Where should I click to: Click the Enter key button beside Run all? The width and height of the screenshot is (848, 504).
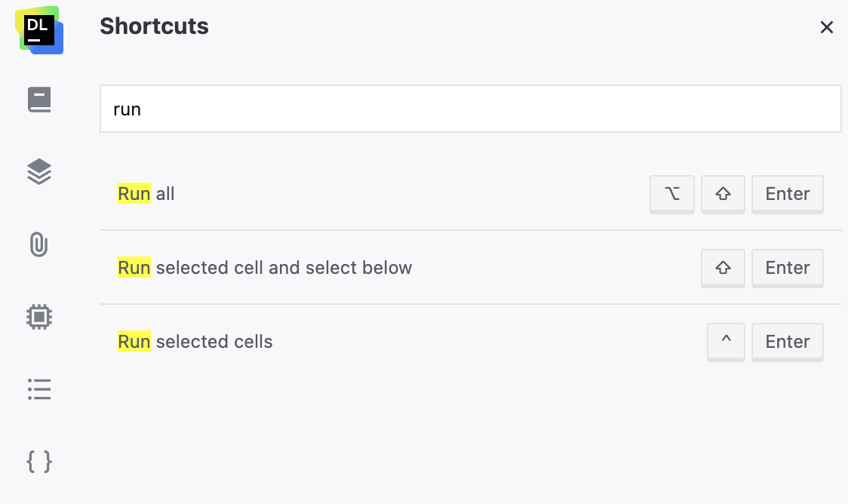point(787,194)
